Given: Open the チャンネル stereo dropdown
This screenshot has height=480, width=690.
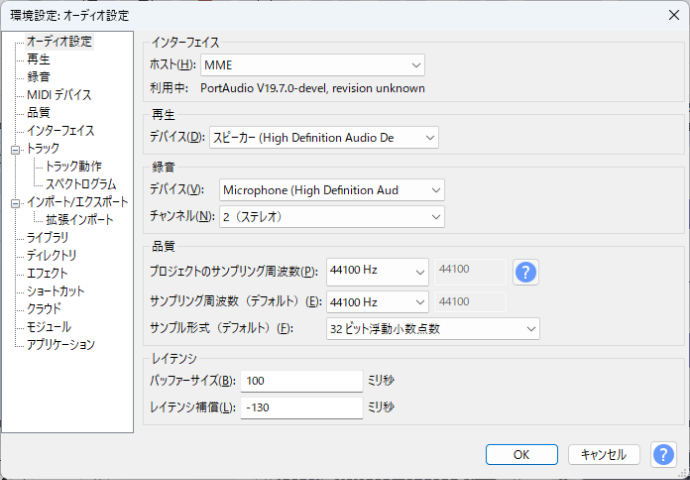Looking at the screenshot, I should [x=329, y=216].
